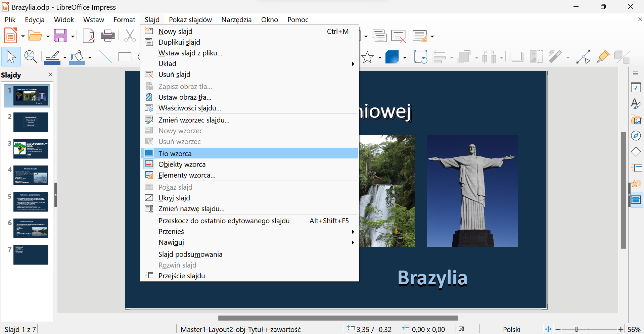Toggle shadow on the selected object
Viewport: 644px width, 334px height.
516,56
